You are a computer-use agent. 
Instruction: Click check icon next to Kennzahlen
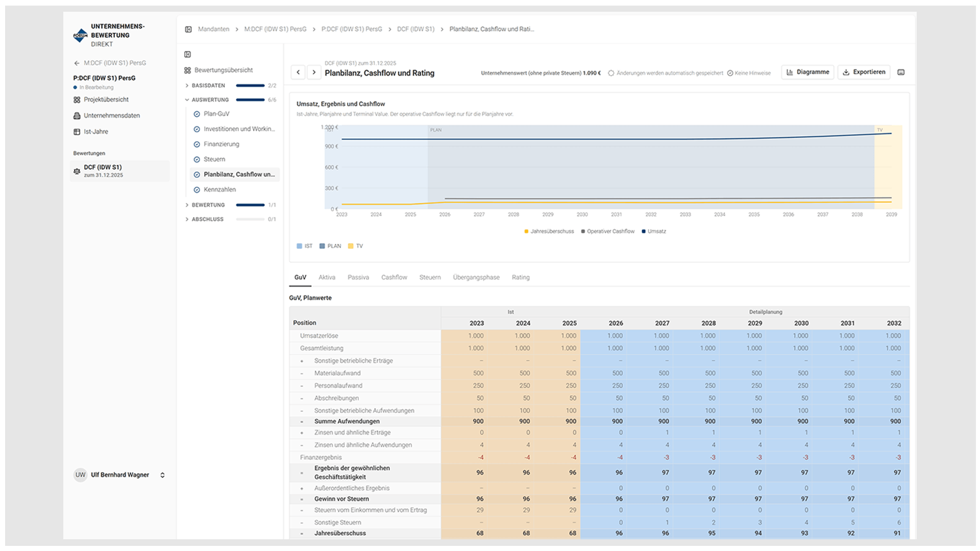pos(197,190)
